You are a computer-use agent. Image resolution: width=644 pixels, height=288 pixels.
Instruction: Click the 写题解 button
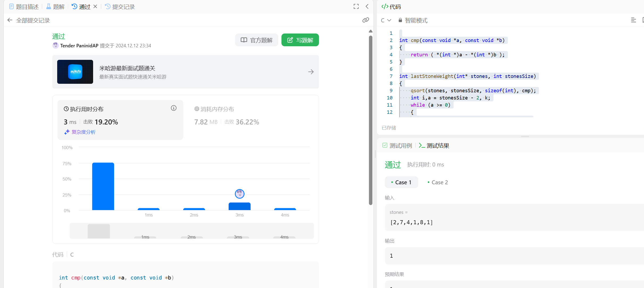click(x=300, y=40)
